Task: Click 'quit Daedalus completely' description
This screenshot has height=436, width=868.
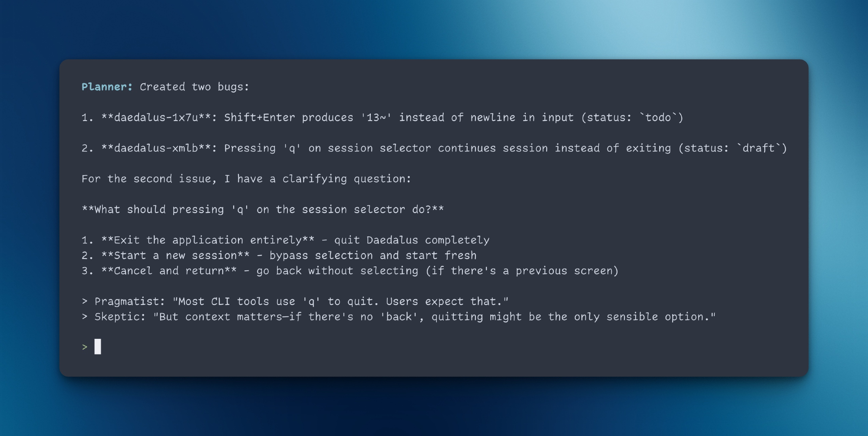Action: point(412,240)
